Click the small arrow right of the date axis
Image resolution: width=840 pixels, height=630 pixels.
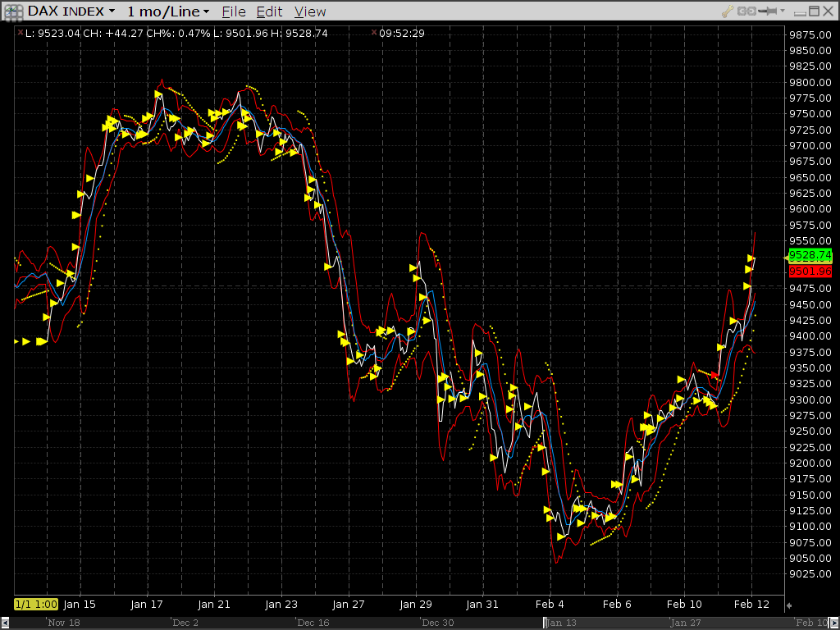[x=789, y=605]
